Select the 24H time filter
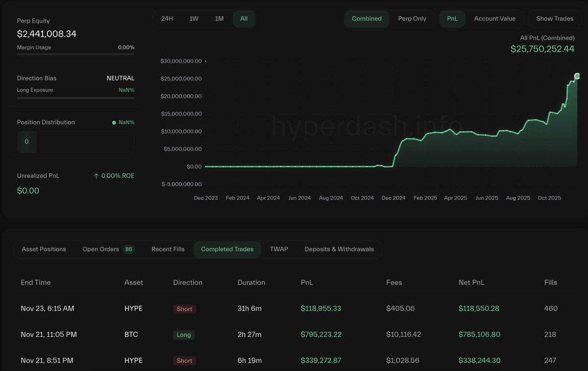The image size is (588, 371). tap(168, 18)
